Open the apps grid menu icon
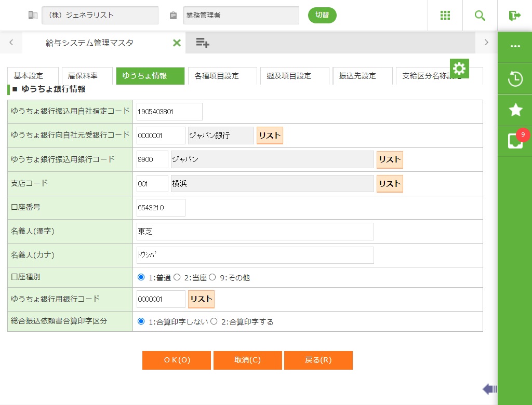This screenshot has height=405, width=532. point(445,16)
